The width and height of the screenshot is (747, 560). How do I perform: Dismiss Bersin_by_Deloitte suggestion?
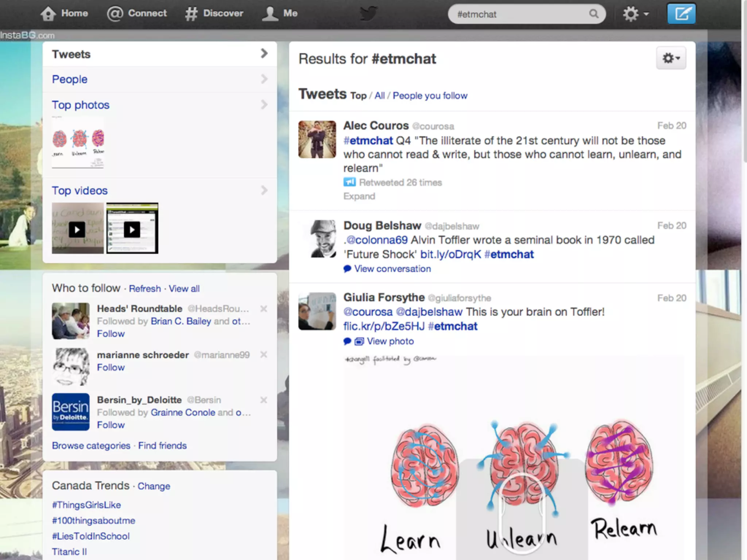pos(264,400)
